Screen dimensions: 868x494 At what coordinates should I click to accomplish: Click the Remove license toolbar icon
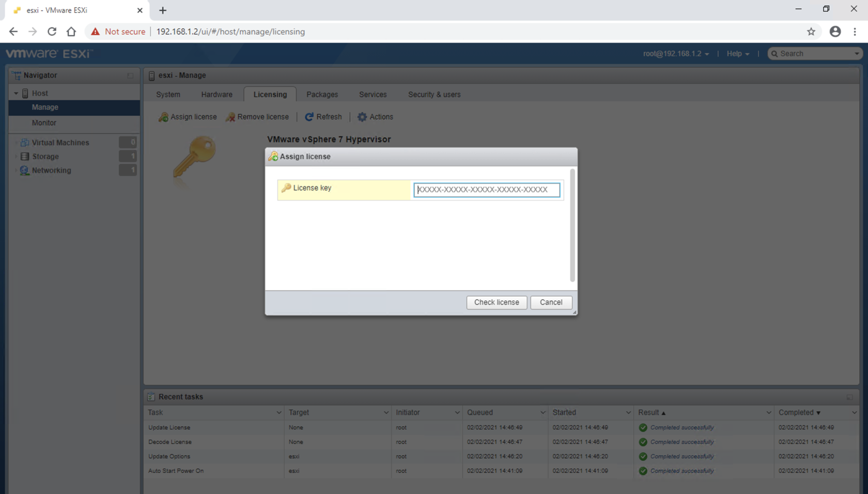230,117
